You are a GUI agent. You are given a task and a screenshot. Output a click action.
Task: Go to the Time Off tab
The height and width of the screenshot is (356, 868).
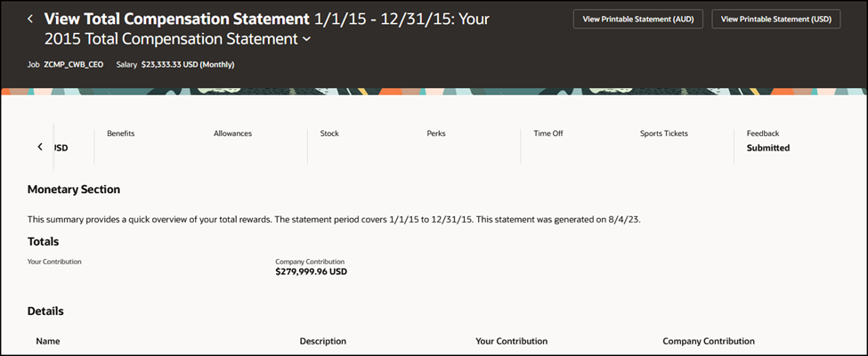tap(548, 133)
